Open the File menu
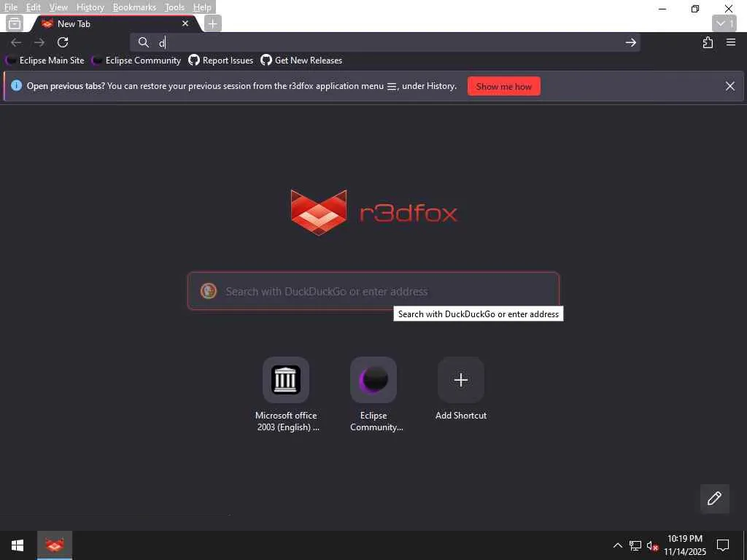 click(10, 7)
